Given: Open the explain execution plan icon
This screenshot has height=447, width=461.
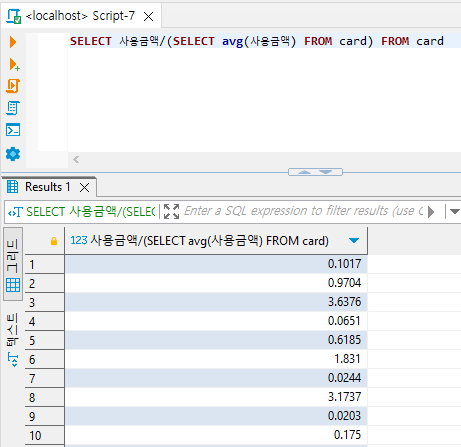Looking at the screenshot, I should [x=13, y=108].
